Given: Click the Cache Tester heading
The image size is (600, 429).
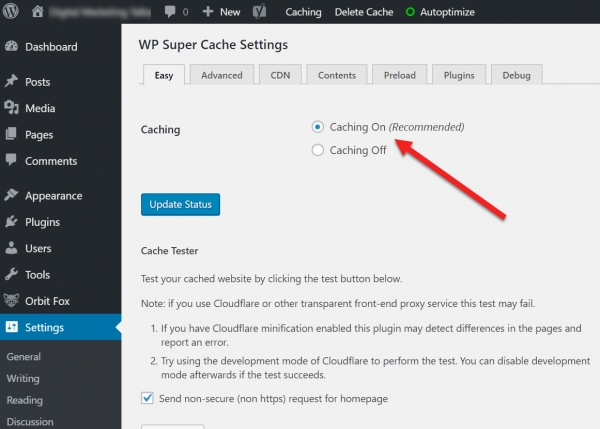Looking at the screenshot, I should pyautogui.click(x=170, y=251).
